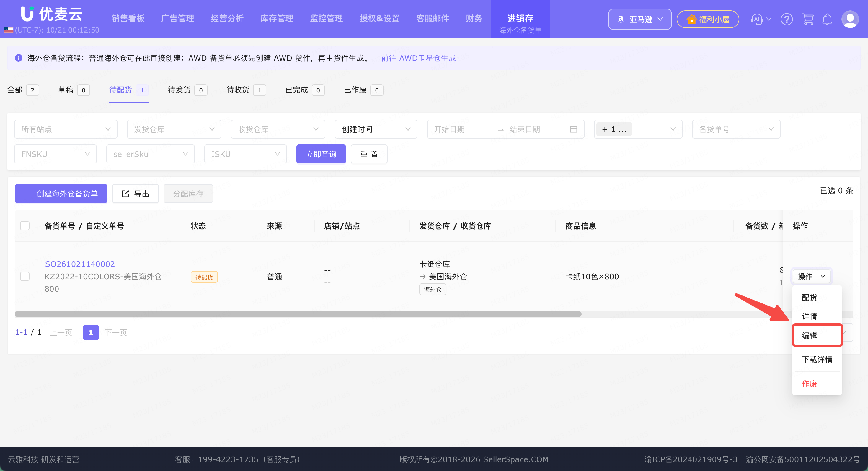Click 创建海外仓备货单 button
The image size is (868, 471).
click(61, 194)
